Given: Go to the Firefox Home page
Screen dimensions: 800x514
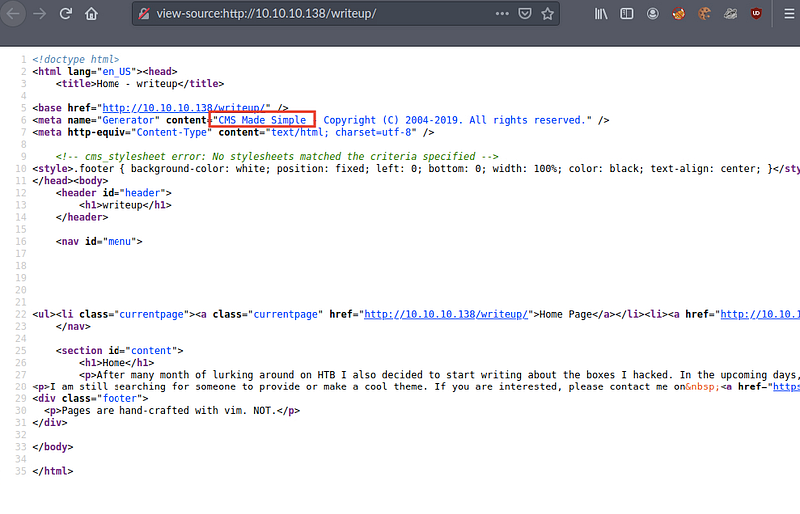Looking at the screenshot, I should coord(92,14).
